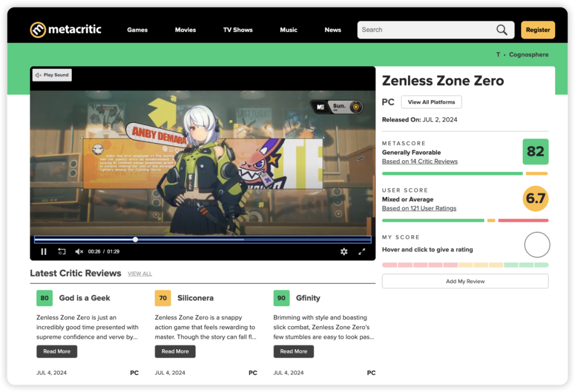Viewport: 575px width, 392px height.
Task: Click the Released On JUL 2, 2024 text
Action: (420, 120)
